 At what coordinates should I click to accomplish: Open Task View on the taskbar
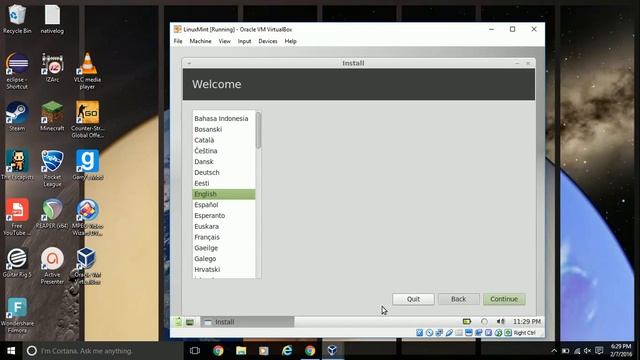tap(195, 351)
